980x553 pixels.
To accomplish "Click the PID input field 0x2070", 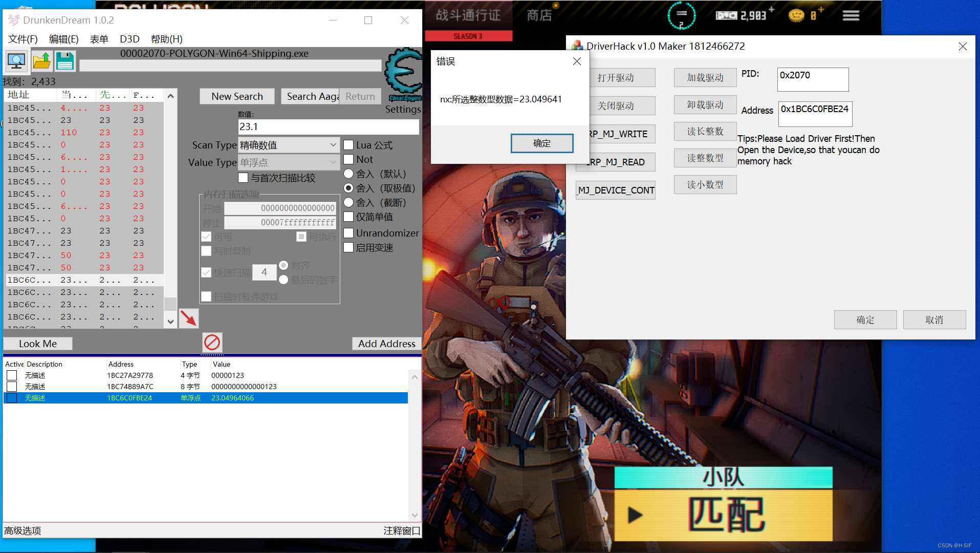I will point(813,79).
